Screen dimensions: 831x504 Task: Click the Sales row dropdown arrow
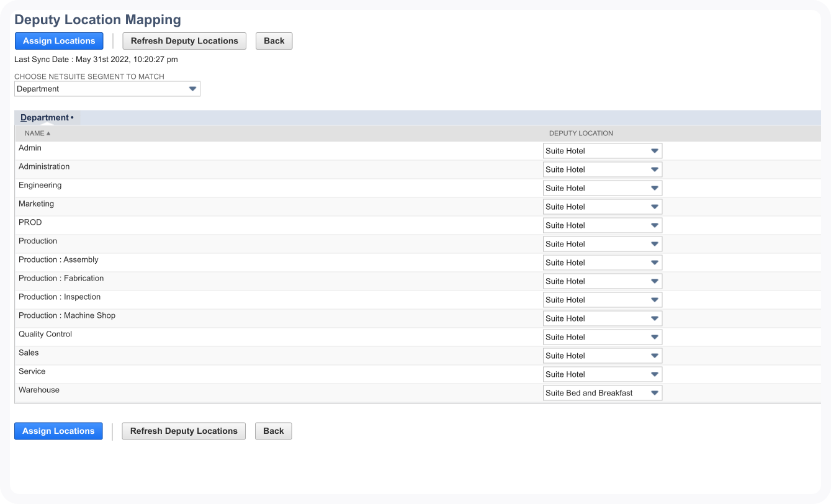pos(654,356)
